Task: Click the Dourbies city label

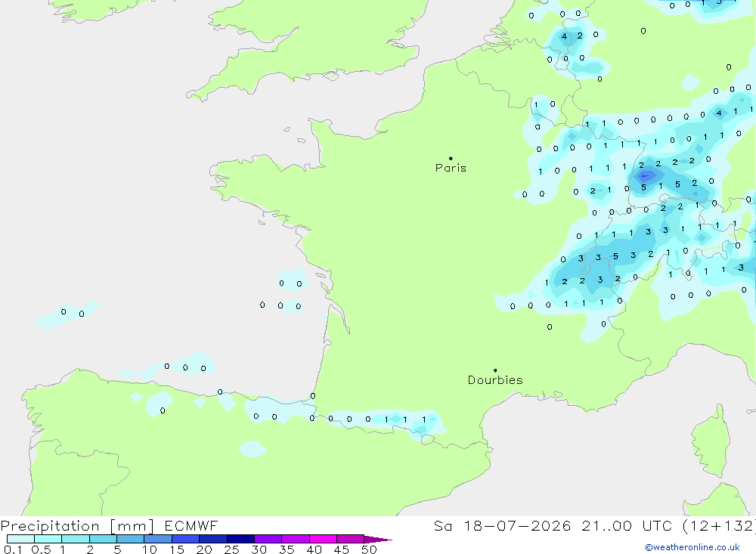Action: point(495,380)
